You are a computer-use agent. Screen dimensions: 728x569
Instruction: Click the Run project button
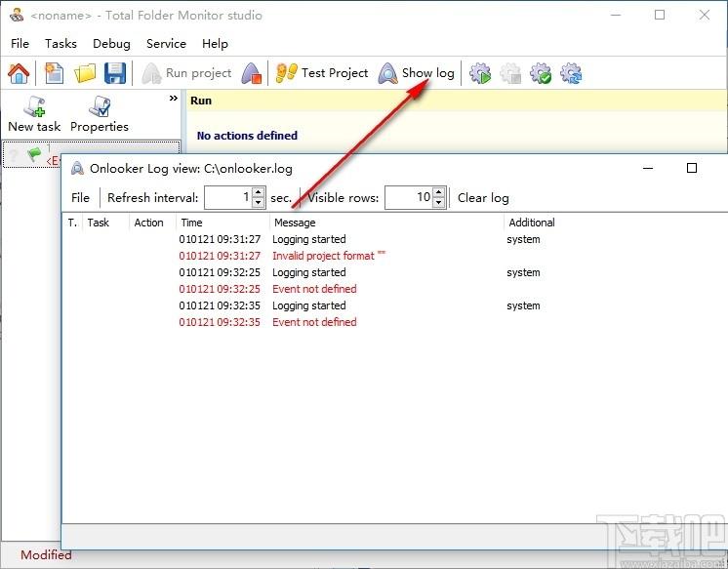[x=186, y=73]
